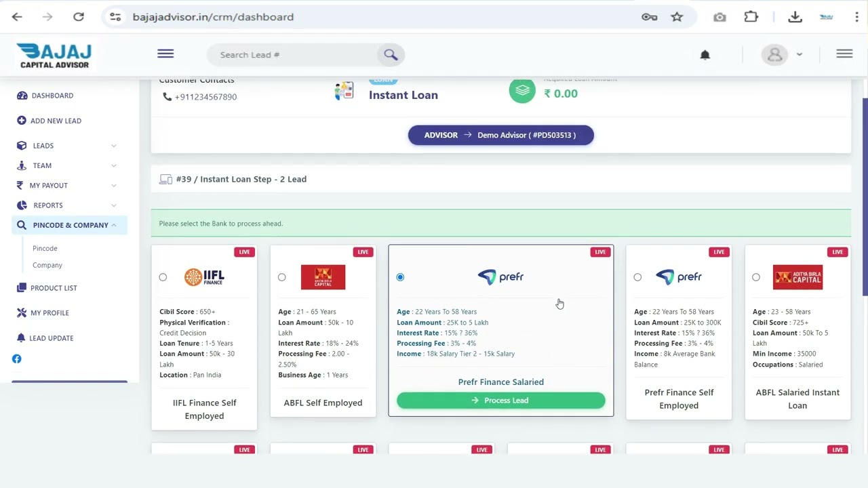
Task: Click the green Process Lead button
Action: tap(501, 401)
